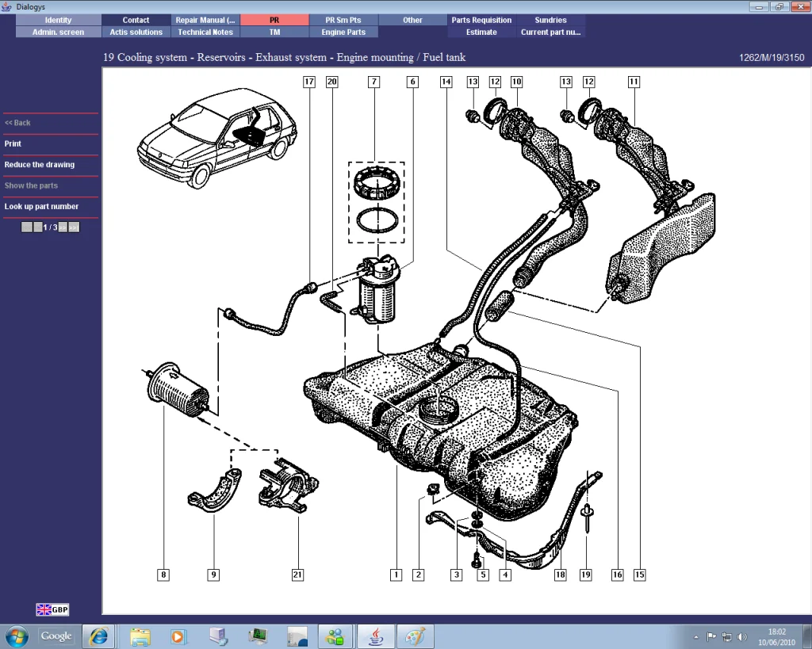
Task: Select part callout 14
Action: [x=446, y=82]
